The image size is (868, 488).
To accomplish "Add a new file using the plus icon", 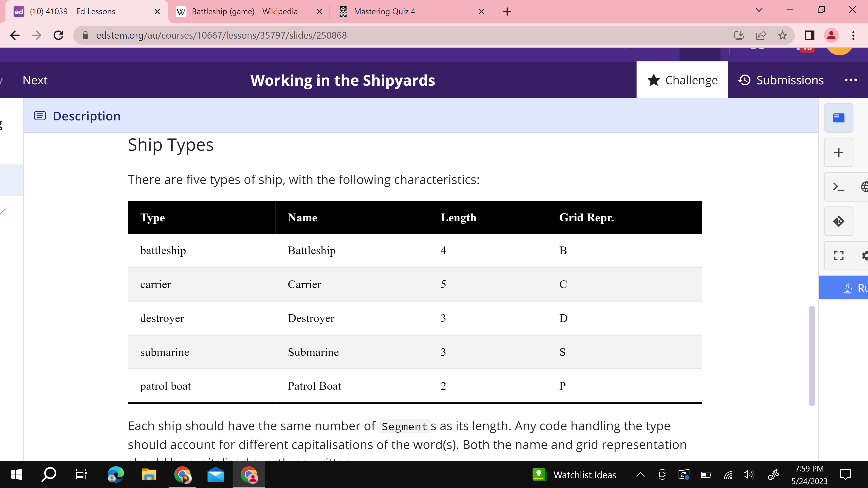I will 838,152.
